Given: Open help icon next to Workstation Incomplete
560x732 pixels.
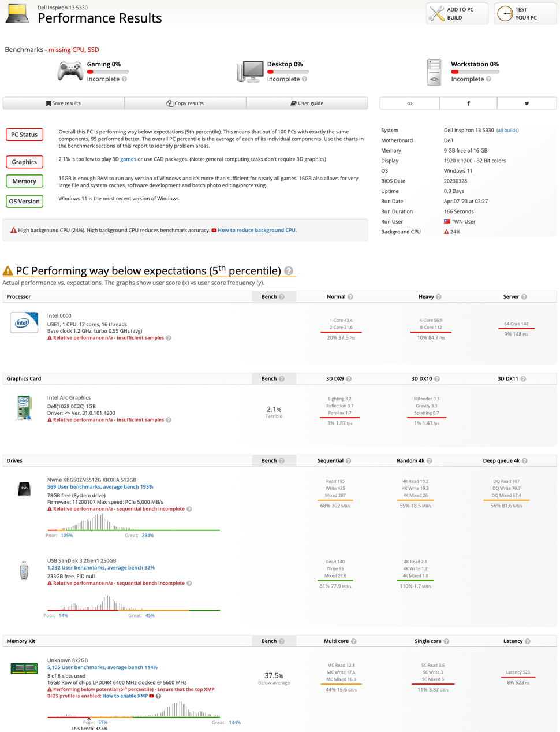Looking at the screenshot, I should click(488, 79).
